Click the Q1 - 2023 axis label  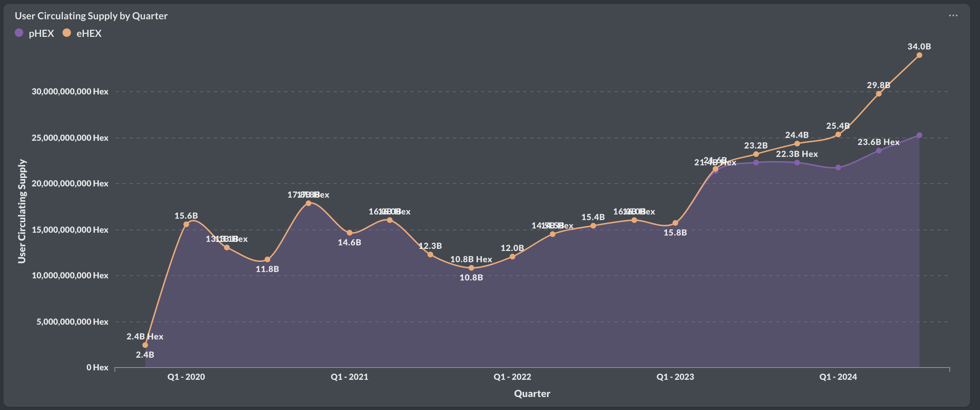675,377
